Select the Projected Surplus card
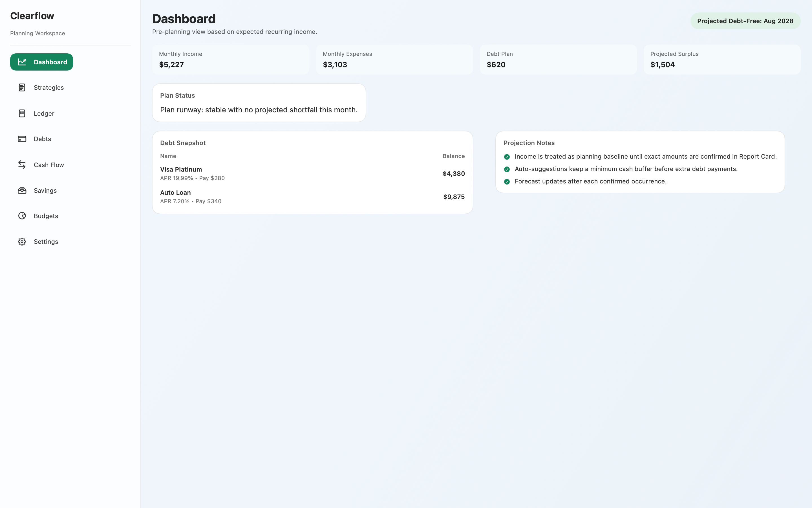Screen dimensions: 812x508 coord(722,60)
